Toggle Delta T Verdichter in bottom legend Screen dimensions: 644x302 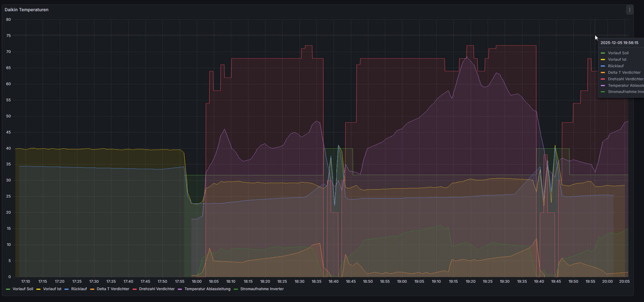pos(113,289)
